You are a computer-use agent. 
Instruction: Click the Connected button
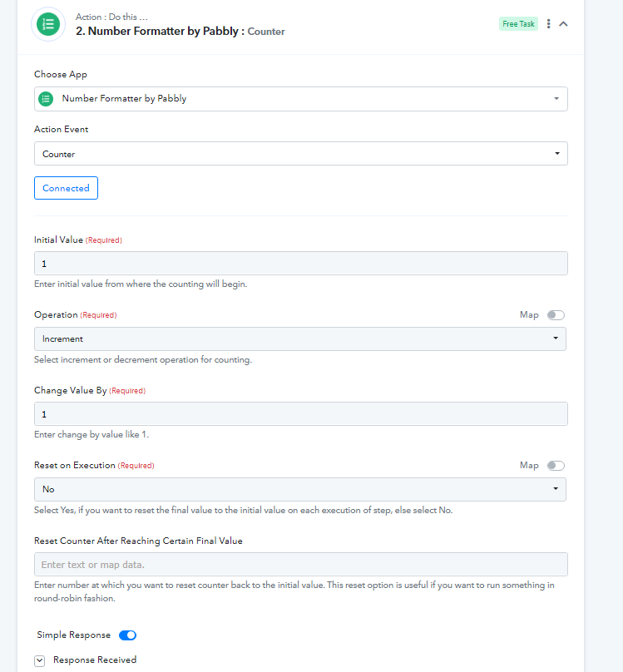(x=66, y=188)
